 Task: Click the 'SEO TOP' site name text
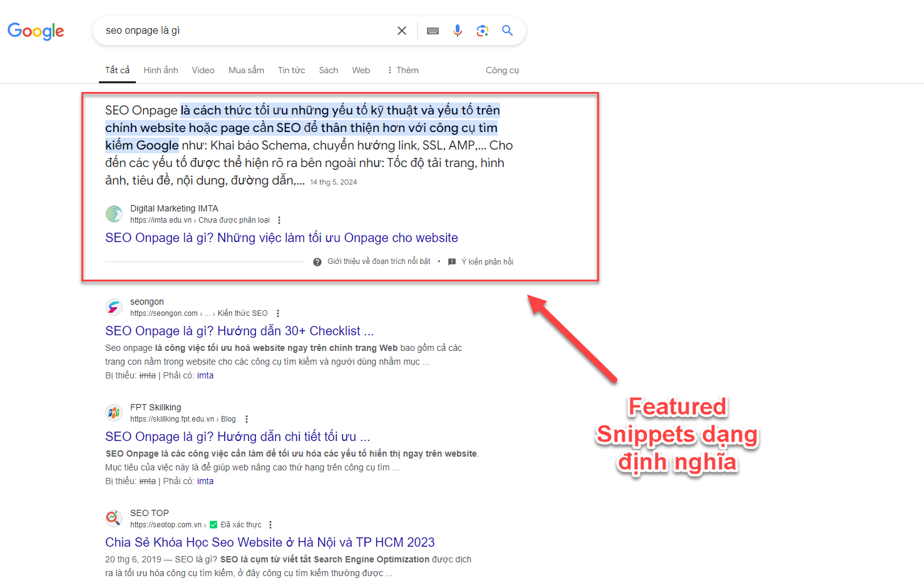150,513
